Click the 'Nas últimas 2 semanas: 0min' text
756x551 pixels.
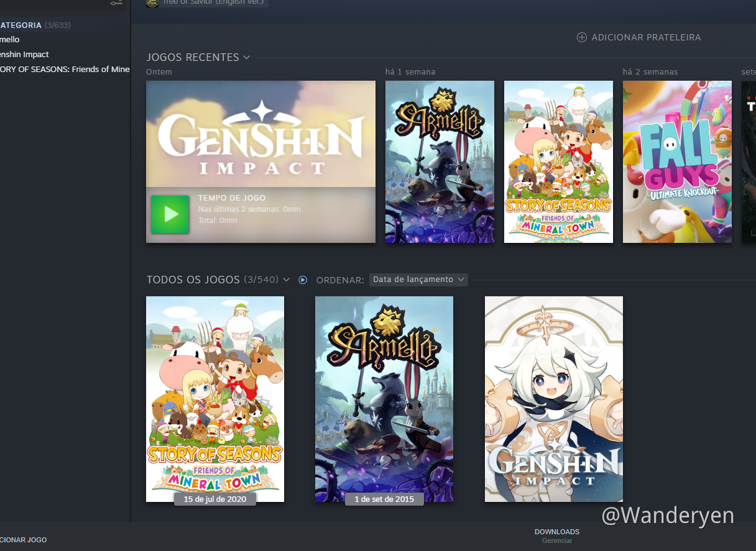click(249, 209)
